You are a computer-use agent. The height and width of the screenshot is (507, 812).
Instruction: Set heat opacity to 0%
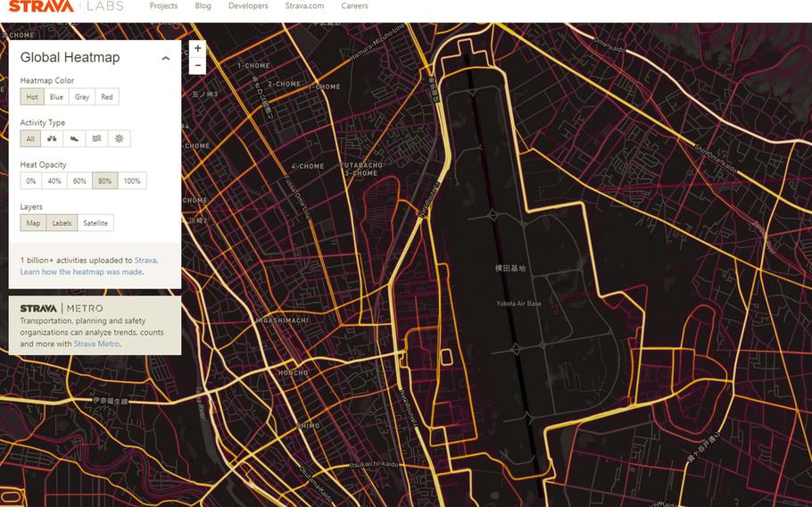[x=31, y=180]
